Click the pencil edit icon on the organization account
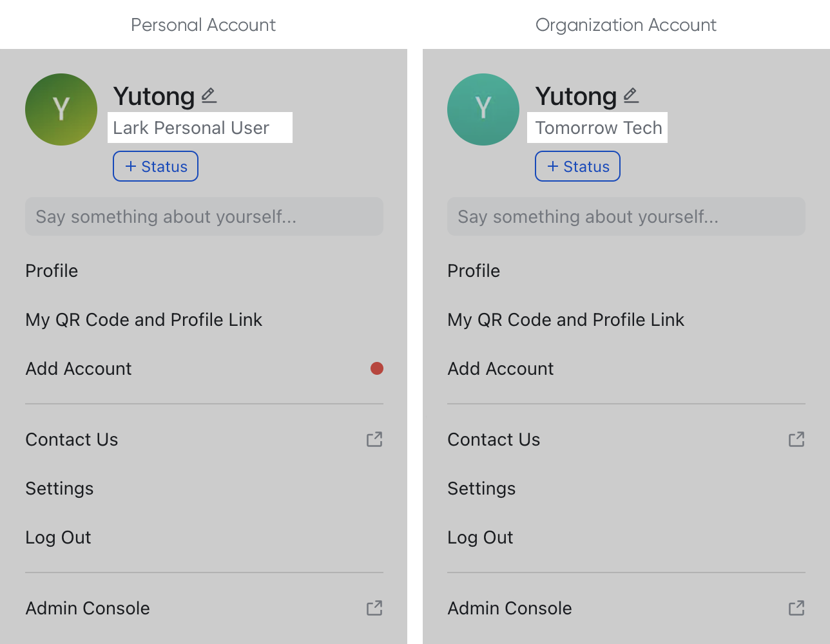 pyautogui.click(x=630, y=95)
